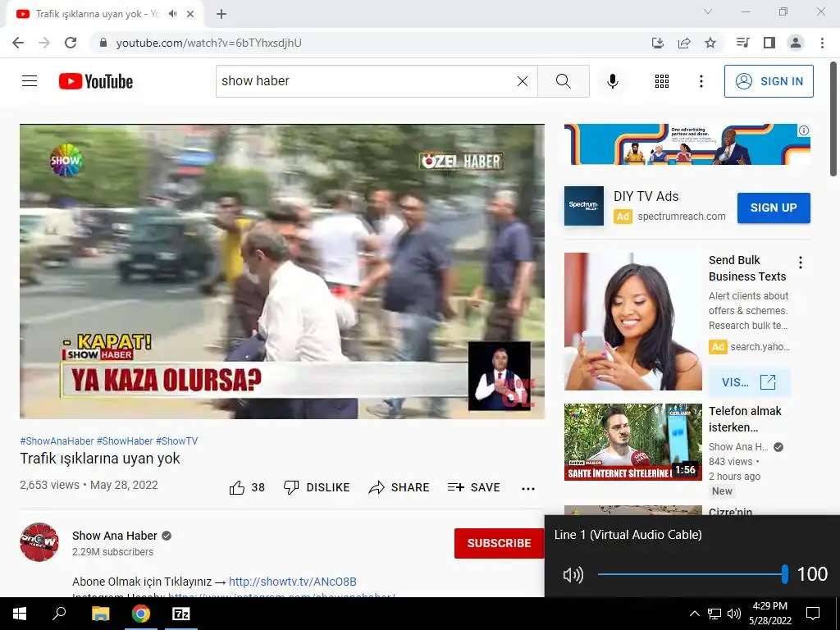Click the taskbar volume speaker icon
Image resolution: width=840 pixels, height=630 pixels.
click(x=734, y=614)
